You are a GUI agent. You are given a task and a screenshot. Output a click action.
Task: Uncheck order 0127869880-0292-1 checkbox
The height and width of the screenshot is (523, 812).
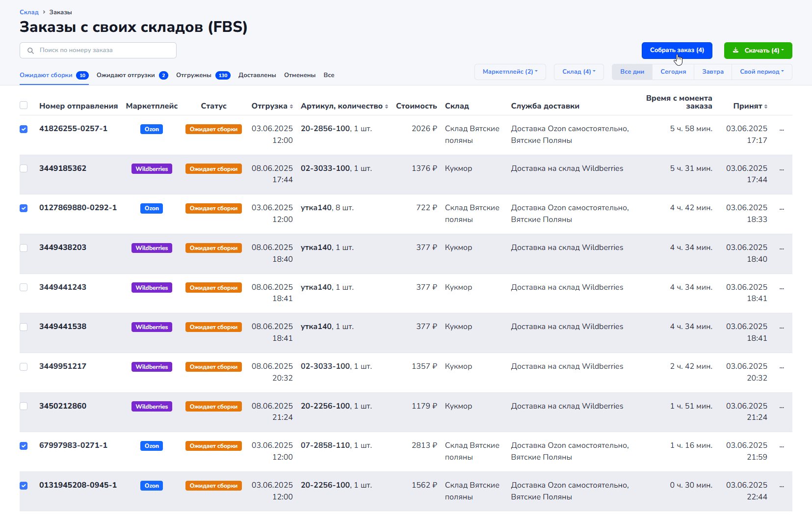click(24, 208)
